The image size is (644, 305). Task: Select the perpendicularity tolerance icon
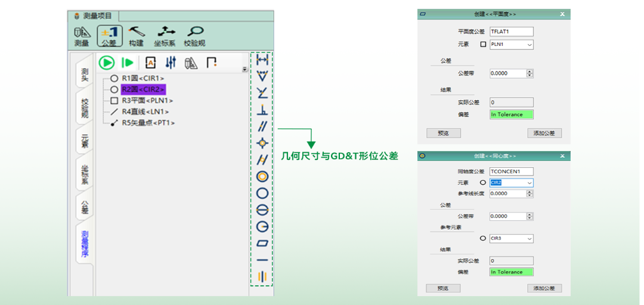coord(262,110)
